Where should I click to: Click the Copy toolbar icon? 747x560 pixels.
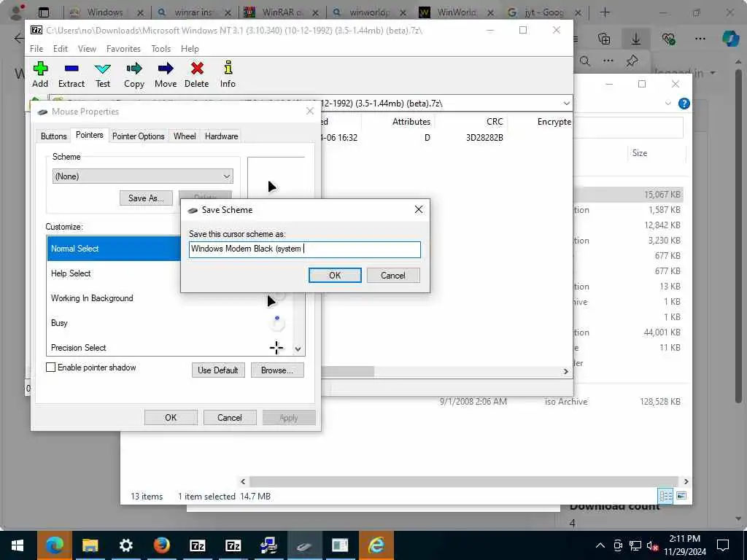(134, 74)
